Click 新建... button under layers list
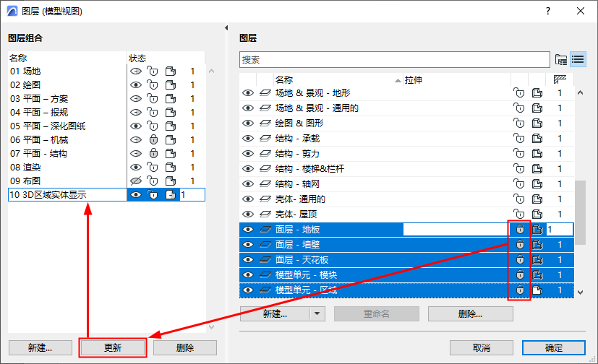 [x=275, y=313]
